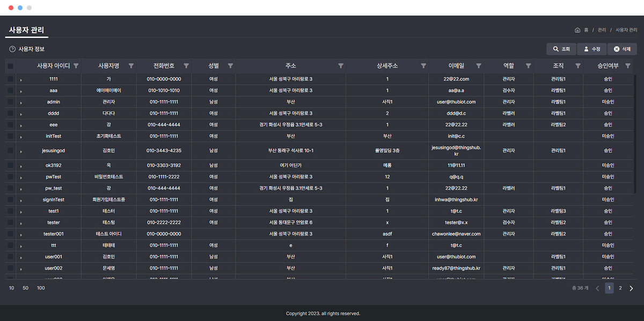Open 관리 from the breadcrumb
Screen dimensions: 644x321
(x=601, y=30)
